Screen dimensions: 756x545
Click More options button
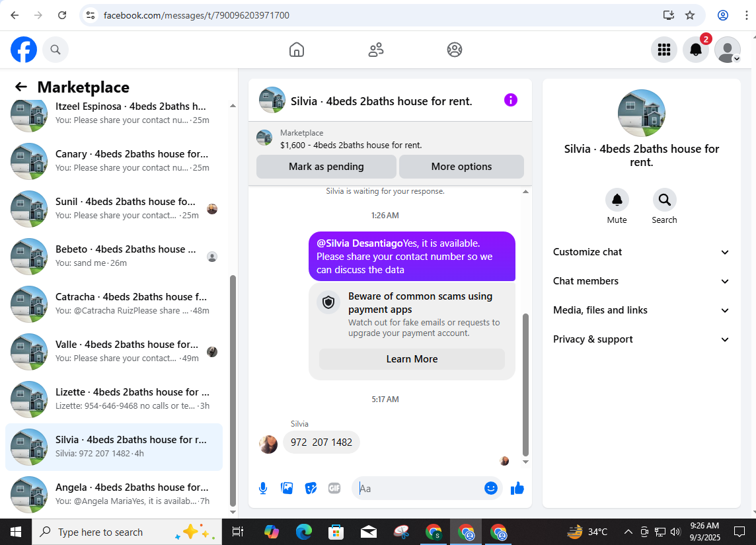pyautogui.click(x=461, y=167)
